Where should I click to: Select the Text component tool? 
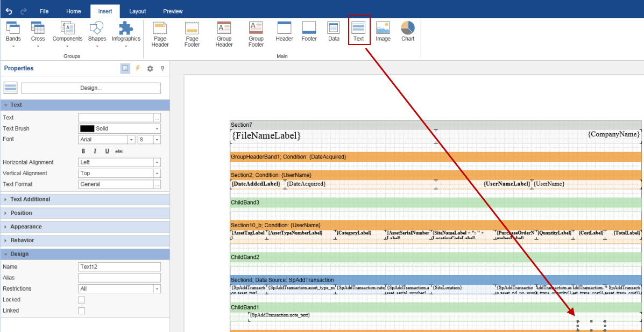coord(358,31)
